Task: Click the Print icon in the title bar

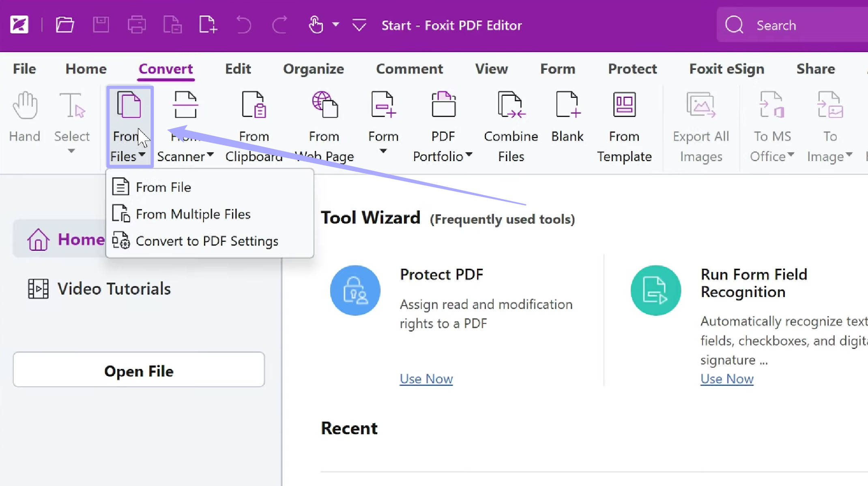Action: [137, 24]
